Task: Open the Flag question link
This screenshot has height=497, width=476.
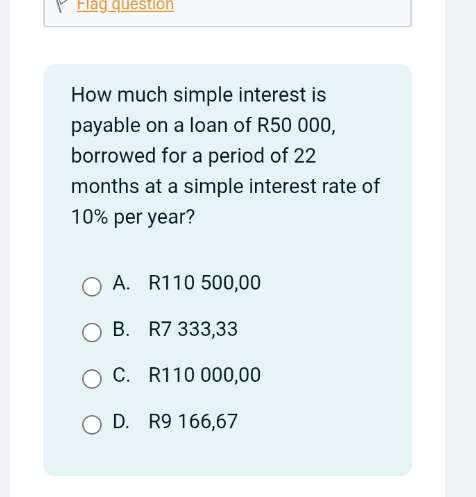Action: click(125, 6)
